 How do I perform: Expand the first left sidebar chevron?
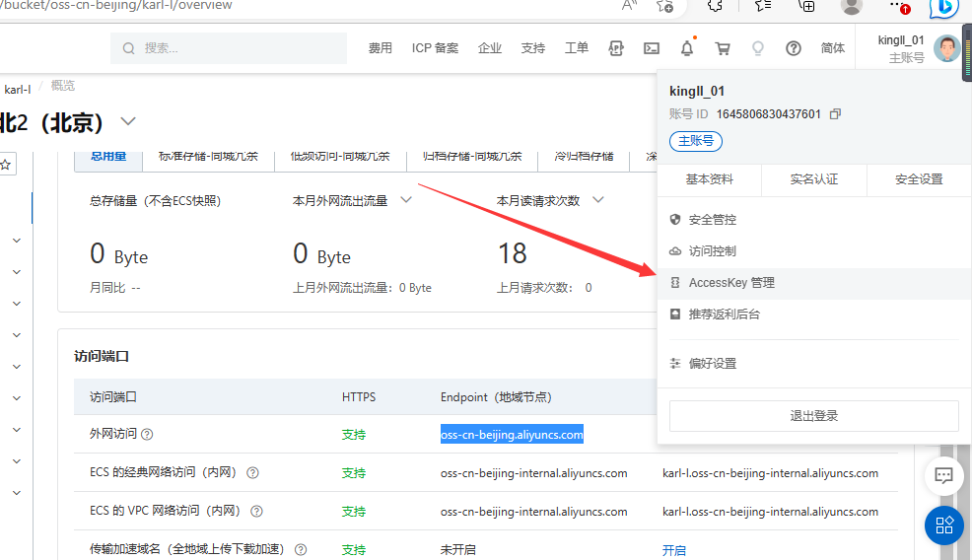click(17, 241)
